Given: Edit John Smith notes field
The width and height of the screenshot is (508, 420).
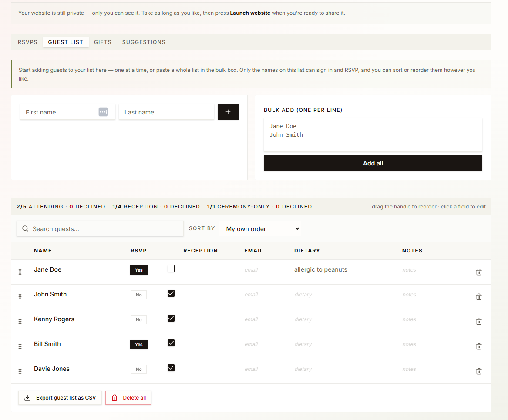Looking at the screenshot, I should [x=409, y=295].
